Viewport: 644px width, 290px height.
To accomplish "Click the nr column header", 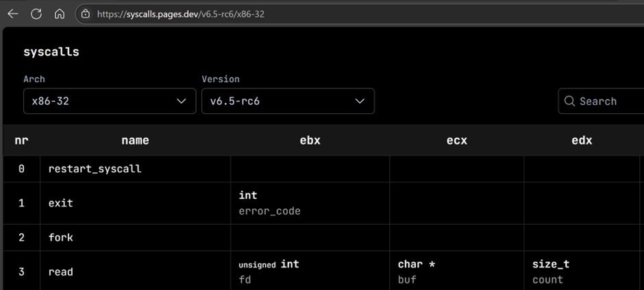I will click(21, 141).
